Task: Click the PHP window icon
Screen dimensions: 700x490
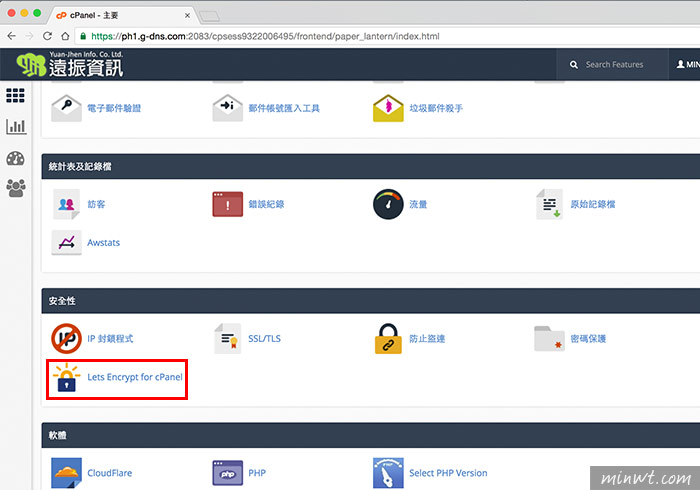Action: [x=228, y=473]
